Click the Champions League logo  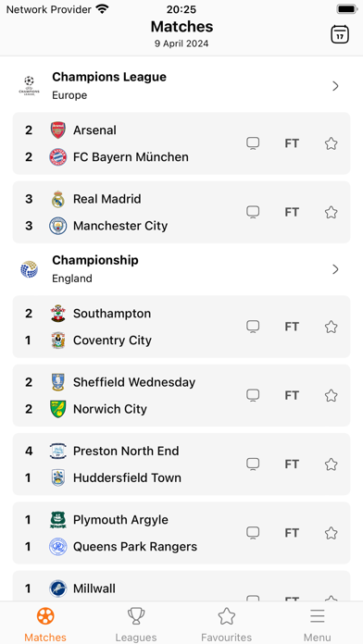pyautogui.click(x=30, y=85)
